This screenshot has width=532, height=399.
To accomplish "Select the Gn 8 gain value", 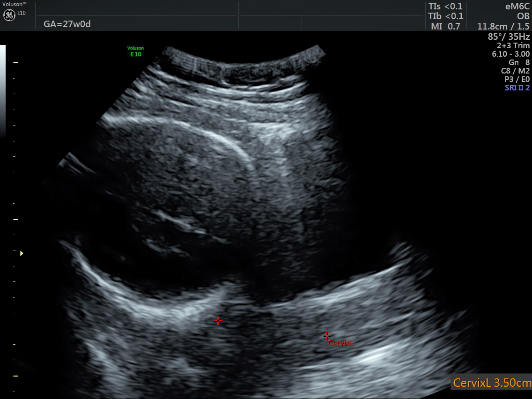I will tap(519, 62).
